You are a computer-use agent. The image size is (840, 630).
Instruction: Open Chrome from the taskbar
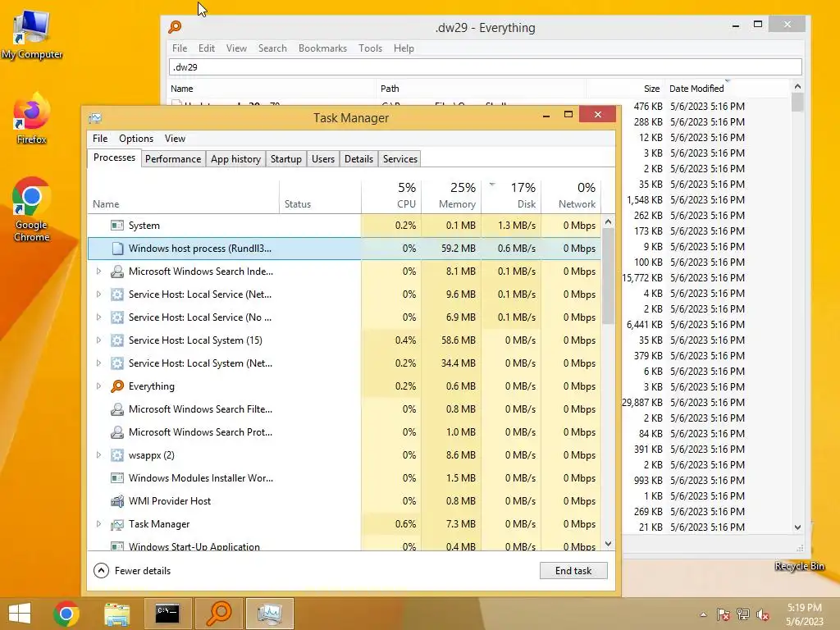(66, 614)
